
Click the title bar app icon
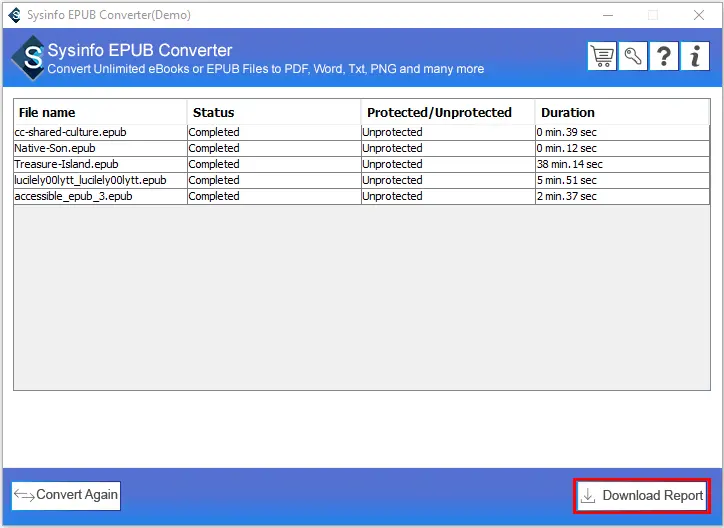(x=14, y=15)
